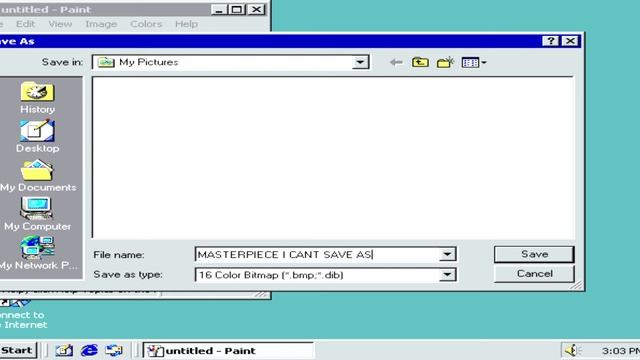Expand the Save as type dropdown
Image resolution: width=640 pixels, height=360 pixels.
(x=447, y=275)
